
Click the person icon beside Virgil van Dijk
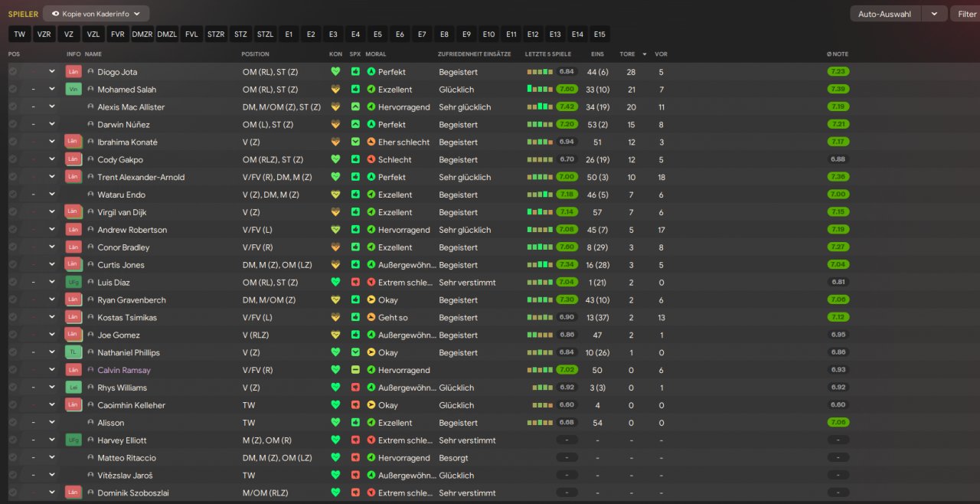tap(90, 212)
